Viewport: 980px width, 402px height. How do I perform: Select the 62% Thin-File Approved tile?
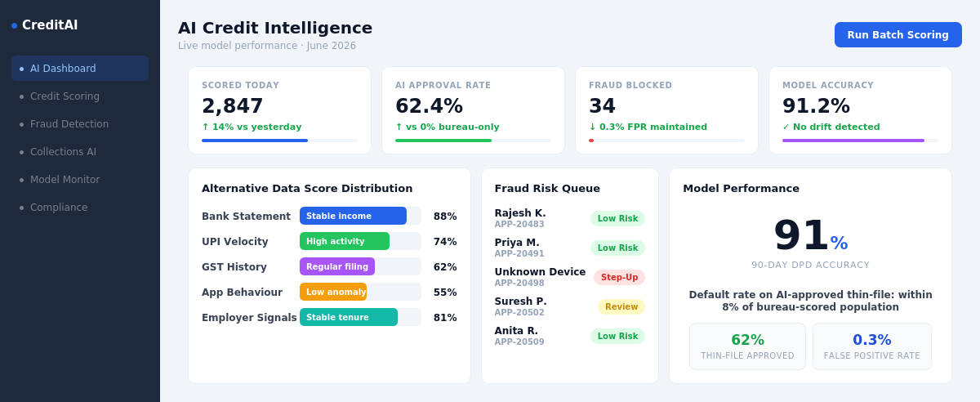click(747, 346)
